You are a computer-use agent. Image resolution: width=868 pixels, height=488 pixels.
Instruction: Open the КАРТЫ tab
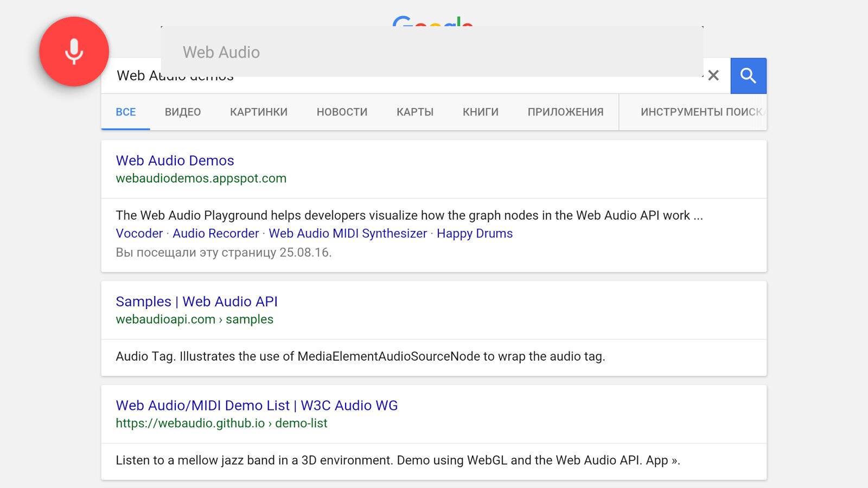(x=415, y=112)
